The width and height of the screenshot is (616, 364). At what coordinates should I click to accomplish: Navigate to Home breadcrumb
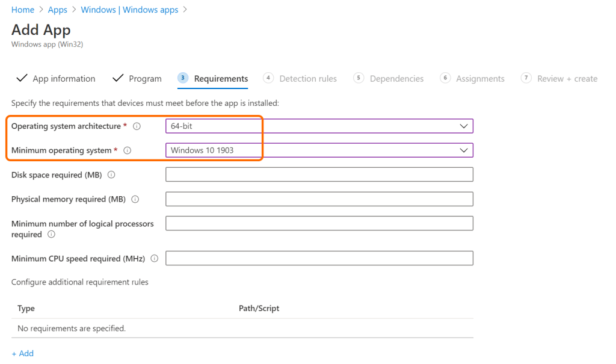click(x=23, y=10)
